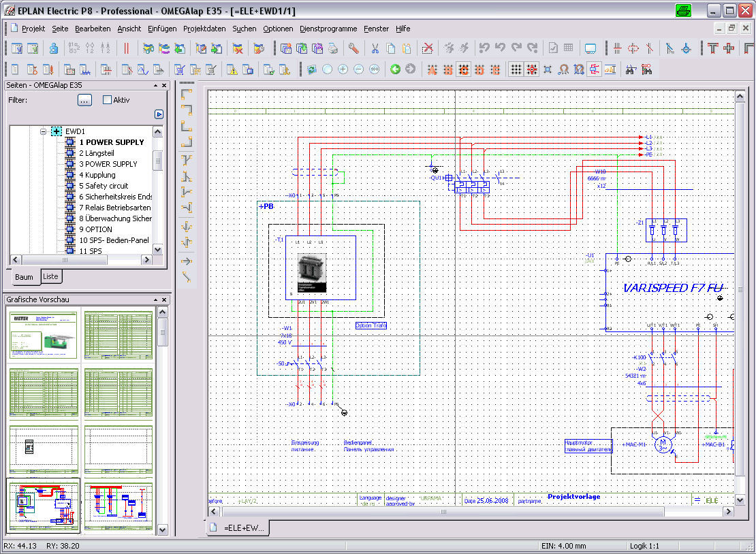Select the last preview thumbnail in the right column
The height and width of the screenshot is (554, 756).
tap(119, 506)
